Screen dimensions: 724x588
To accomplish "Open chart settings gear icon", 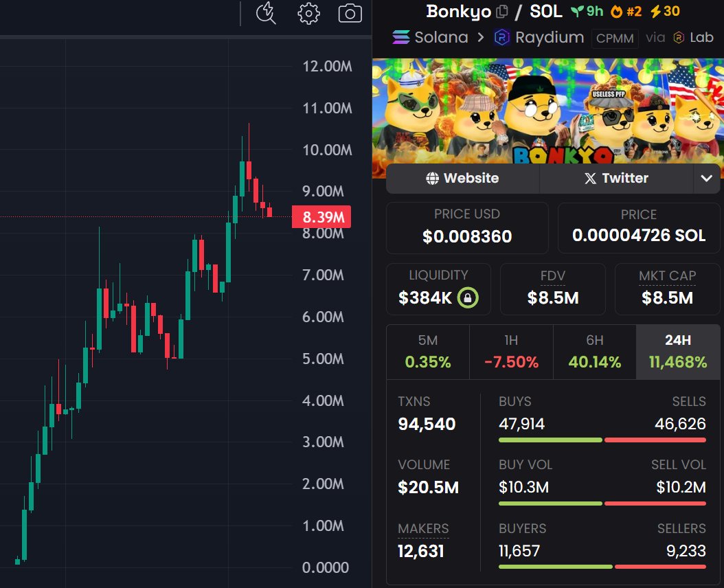I will point(308,14).
